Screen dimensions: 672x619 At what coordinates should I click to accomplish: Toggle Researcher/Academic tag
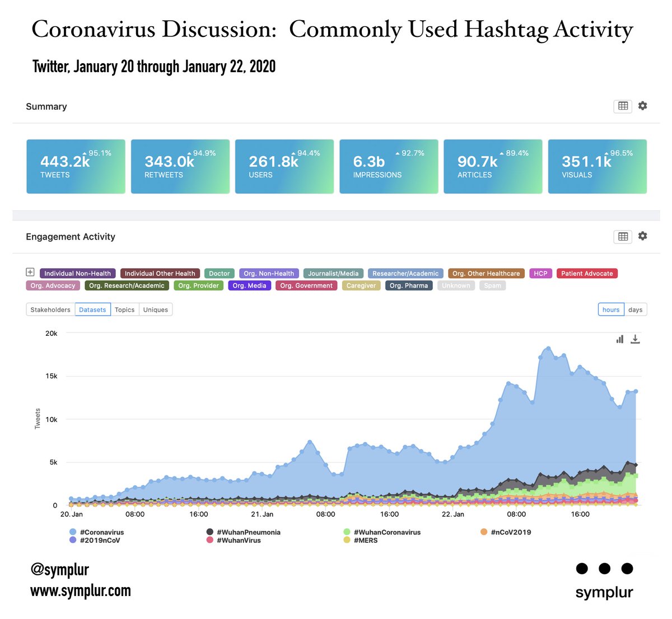tap(405, 274)
